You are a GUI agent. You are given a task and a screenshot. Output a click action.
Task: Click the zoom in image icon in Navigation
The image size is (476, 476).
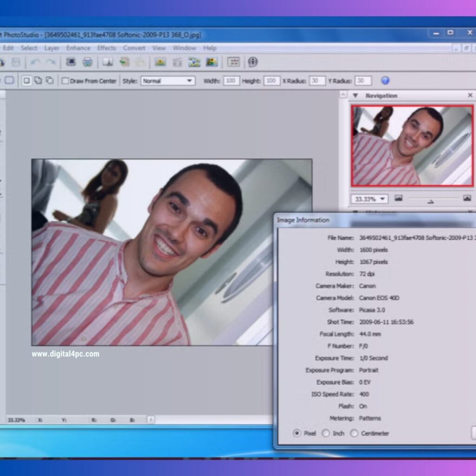(467, 198)
